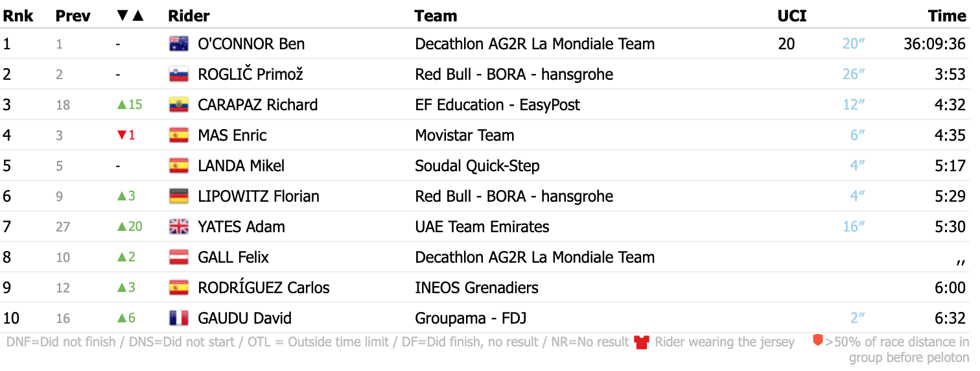Viewport: 980px width, 371px height.
Task: Open CARAPAZ Richard's rider profile
Action: click(x=257, y=105)
